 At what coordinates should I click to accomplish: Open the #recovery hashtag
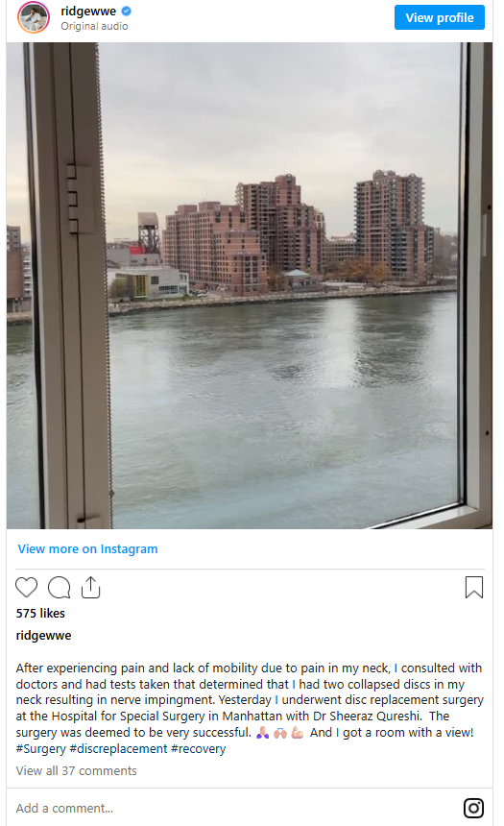pyautogui.click(x=199, y=748)
